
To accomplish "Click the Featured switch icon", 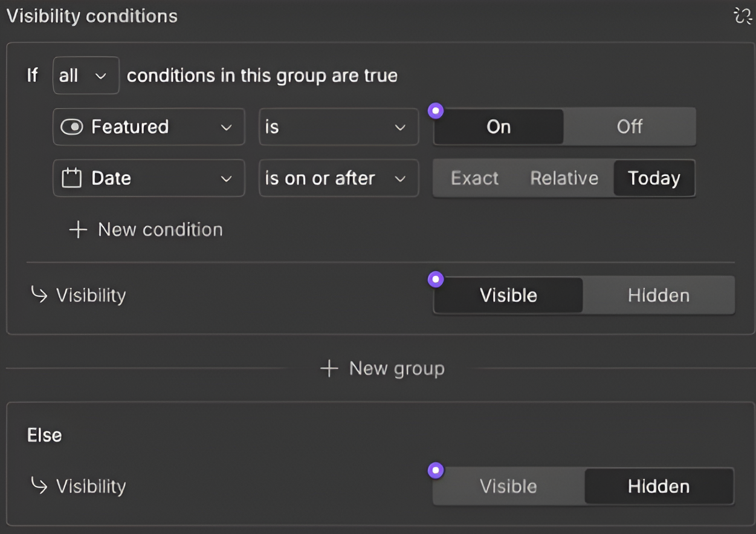I will (71, 127).
